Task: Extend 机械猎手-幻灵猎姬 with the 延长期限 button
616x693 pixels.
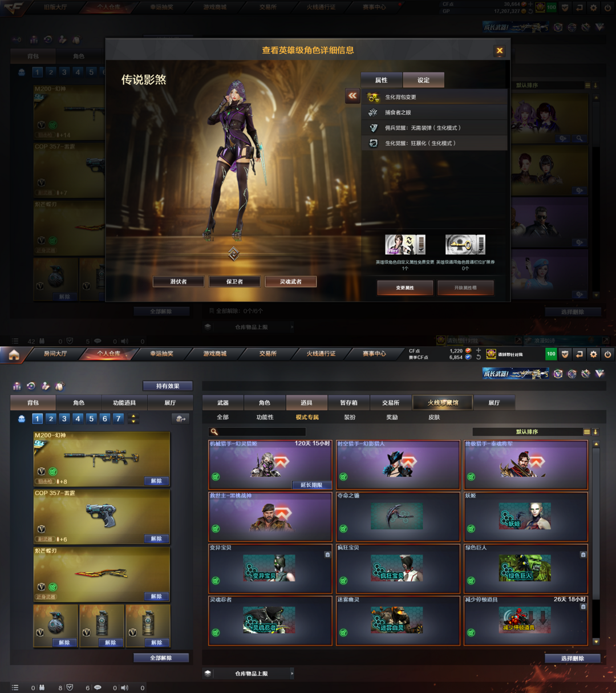Action: 311,485
